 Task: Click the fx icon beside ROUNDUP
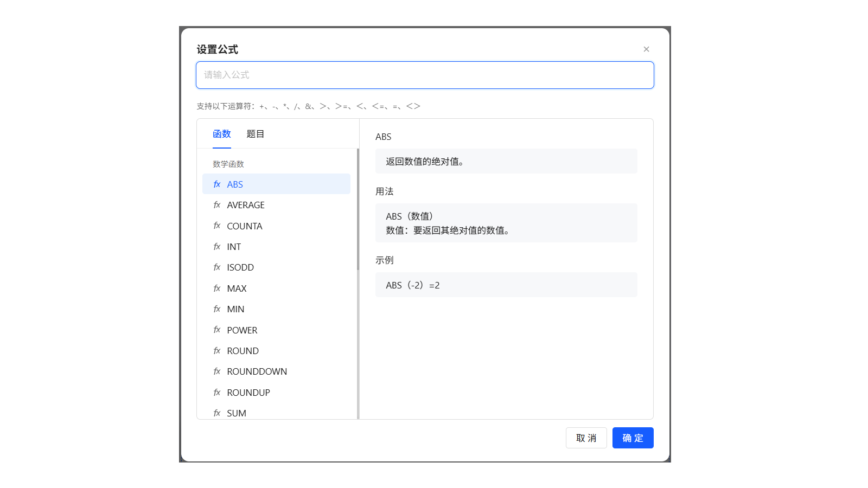click(217, 392)
